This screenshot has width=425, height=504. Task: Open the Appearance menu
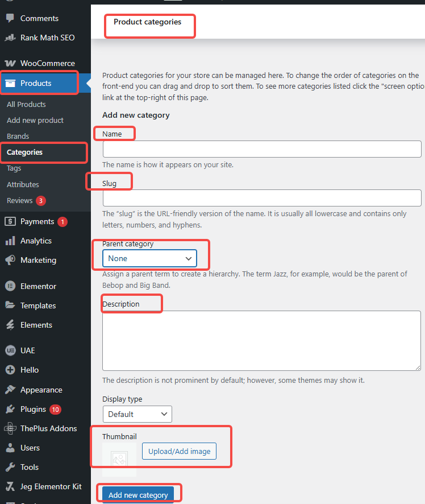(41, 390)
